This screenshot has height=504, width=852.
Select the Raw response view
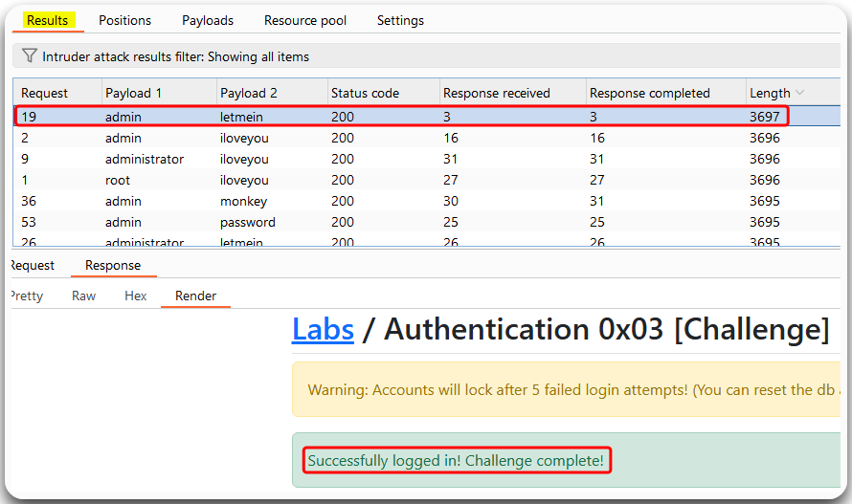(84, 296)
